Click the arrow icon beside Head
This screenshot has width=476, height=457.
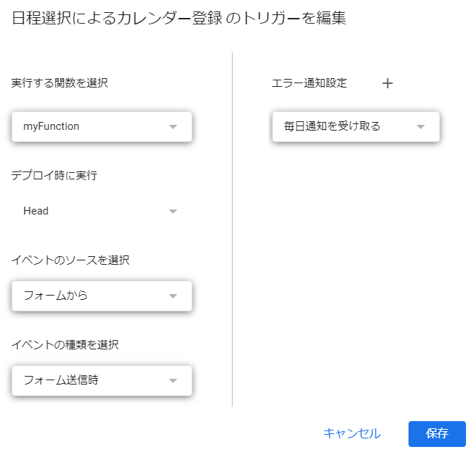coord(172,212)
